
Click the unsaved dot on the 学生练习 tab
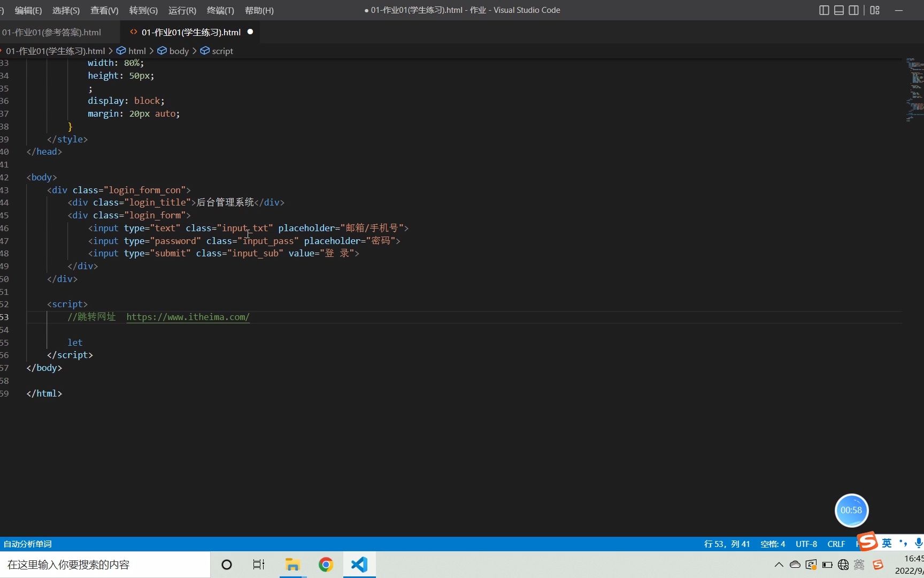click(250, 32)
